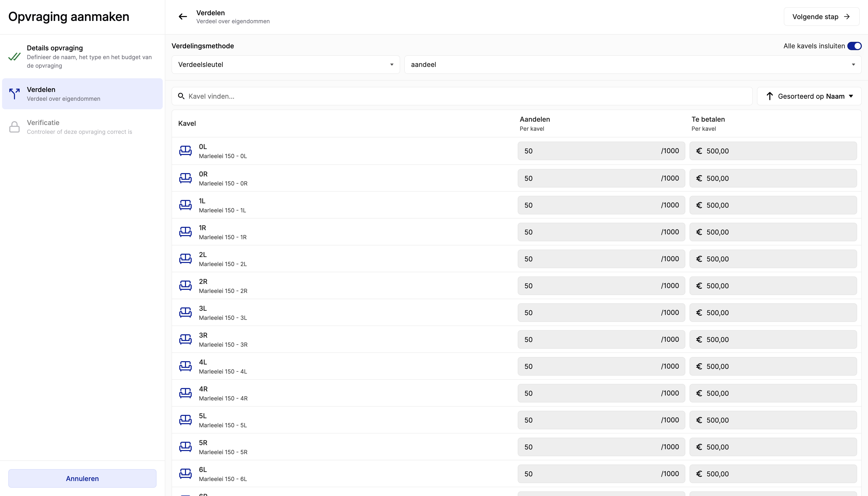Click the euro icon in row 3R

click(x=699, y=340)
